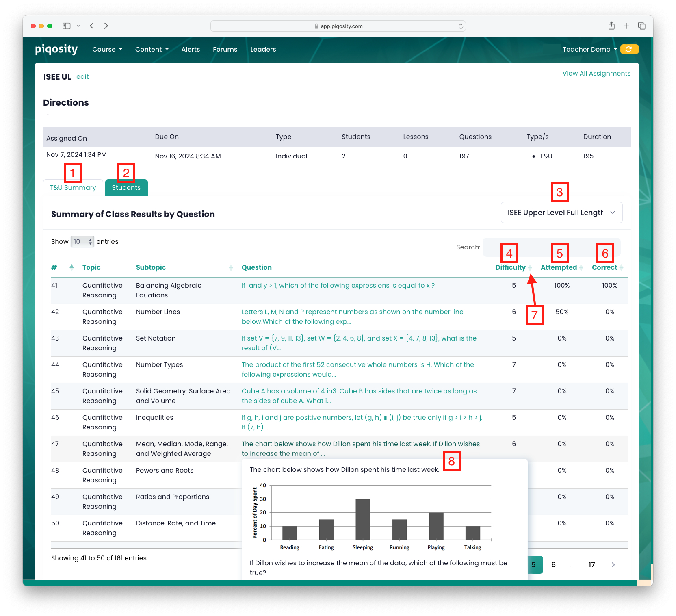The width and height of the screenshot is (676, 616).
Task: Open Forums in the navigation bar
Action: click(x=225, y=49)
